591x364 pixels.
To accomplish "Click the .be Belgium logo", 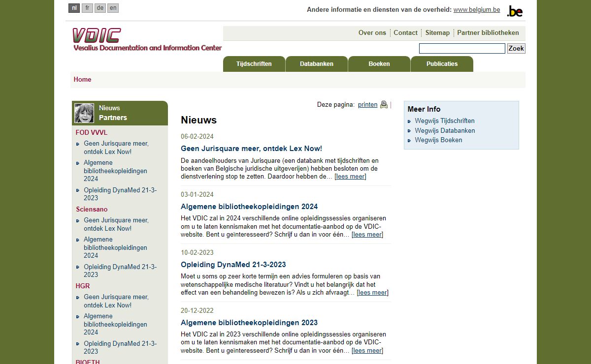I will pyautogui.click(x=515, y=11).
